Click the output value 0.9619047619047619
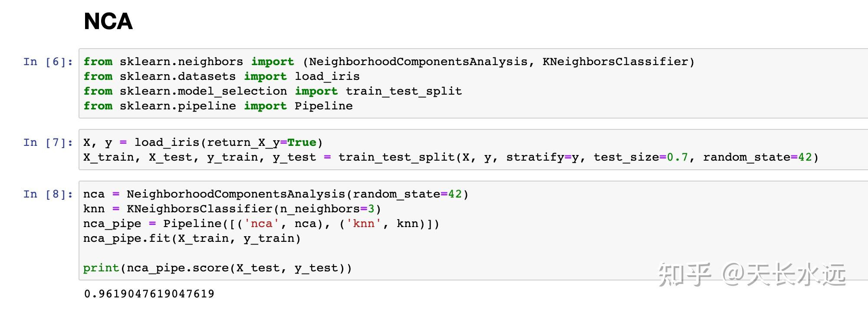This screenshot has width=868, height=310. click(149, 294)
